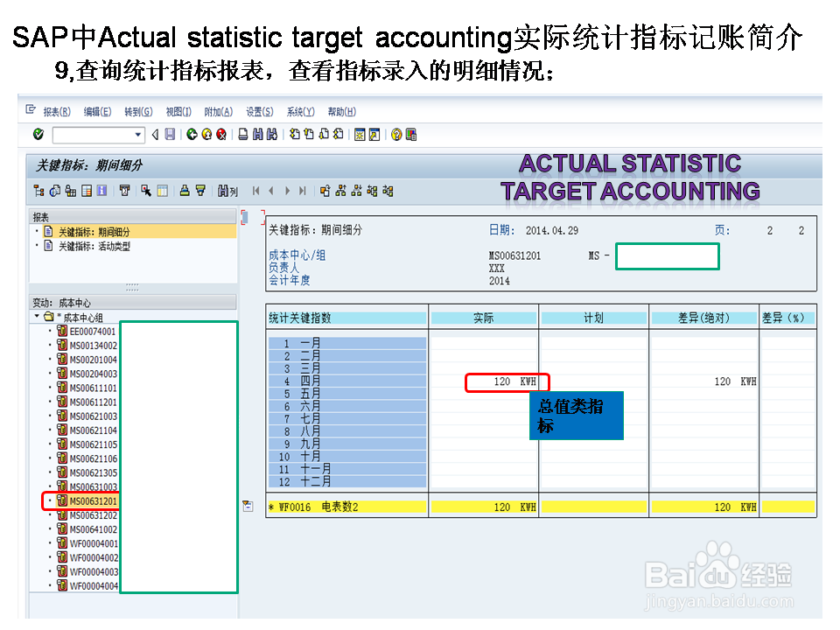
Task: Go to next column in report toolbar
Action: tap(287, 191)
